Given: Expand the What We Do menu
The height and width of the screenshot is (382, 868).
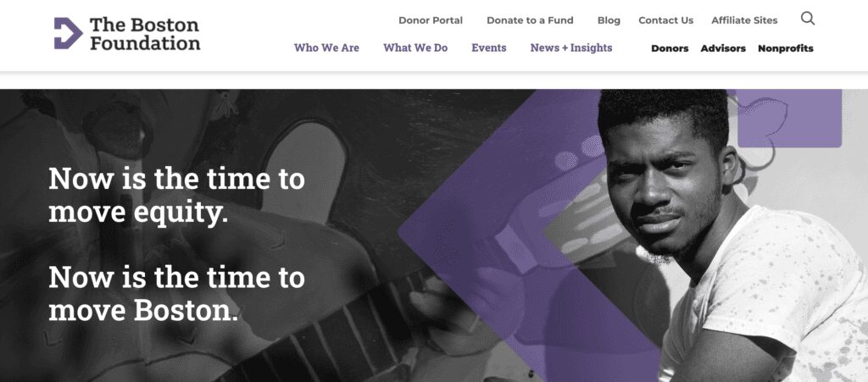Looking at the screenshot, I should (415, 48).
